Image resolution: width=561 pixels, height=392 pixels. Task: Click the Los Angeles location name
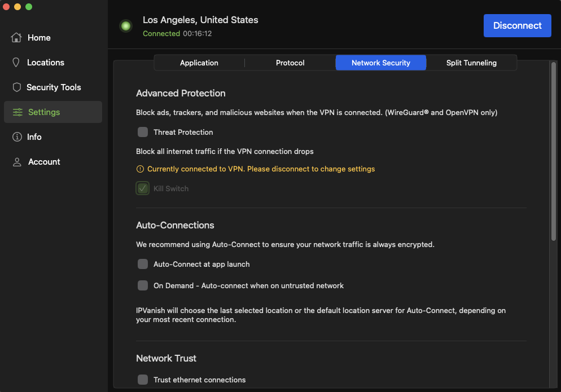pos(200,20)
